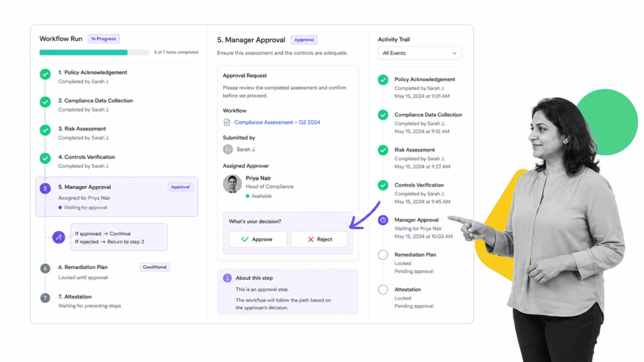Click Activity Trail check icon for Controls Verification

383,185
